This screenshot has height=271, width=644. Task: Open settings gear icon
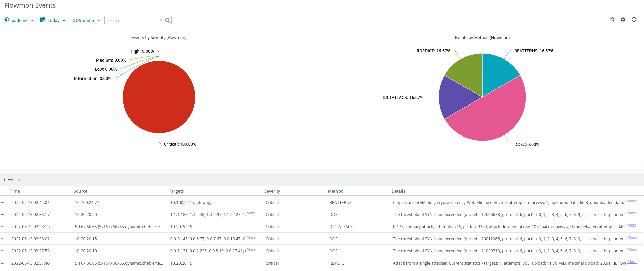coord(623,20)
